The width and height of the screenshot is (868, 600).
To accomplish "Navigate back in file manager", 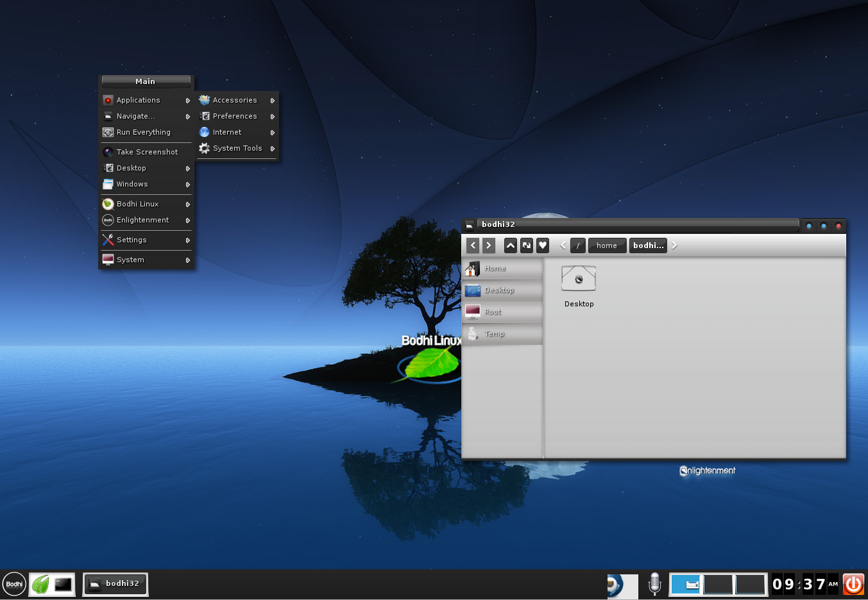I will tap(473, 246).
